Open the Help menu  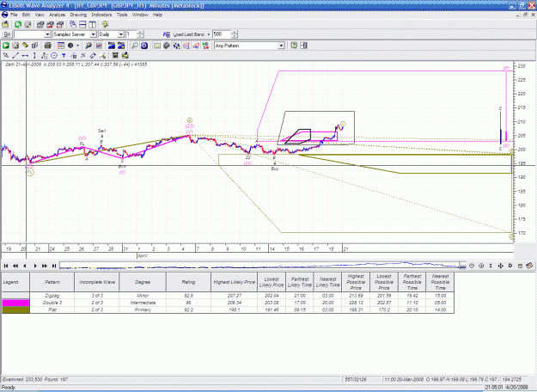coord(157,15)
